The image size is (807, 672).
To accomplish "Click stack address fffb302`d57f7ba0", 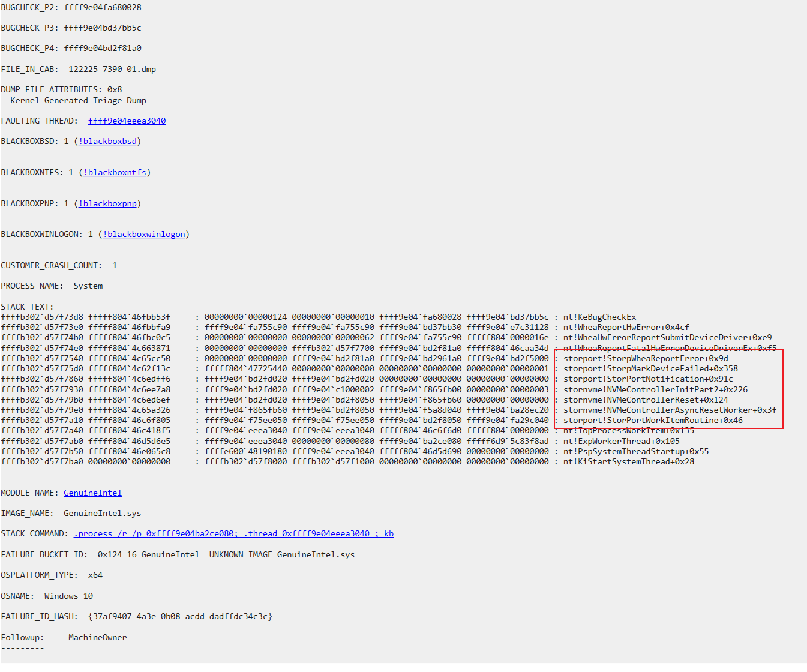I will 42,461.
